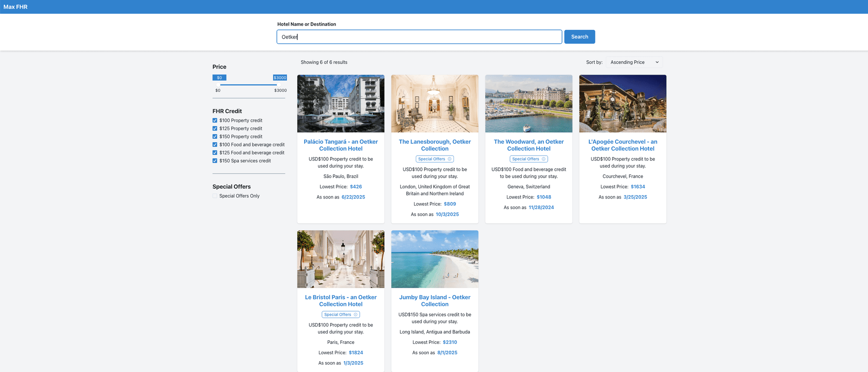868x372 pixels.
Task: Click the Woodward Special Offers badge
Action: (529, 159)
